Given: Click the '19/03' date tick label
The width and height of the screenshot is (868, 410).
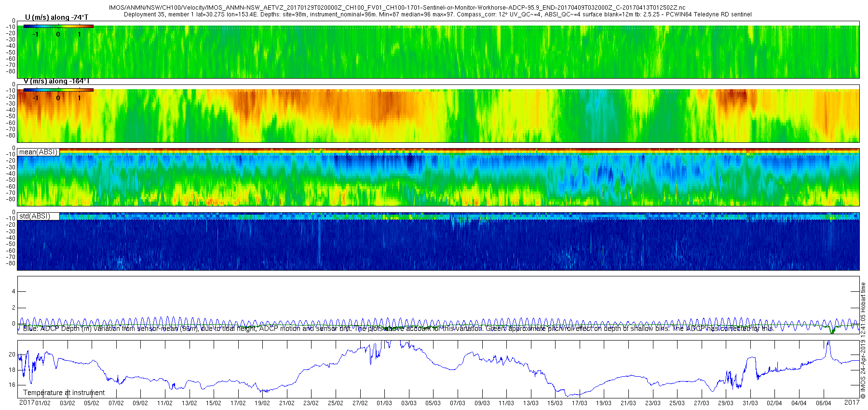Looking at the screenshot, I should (x=604, y=403).
